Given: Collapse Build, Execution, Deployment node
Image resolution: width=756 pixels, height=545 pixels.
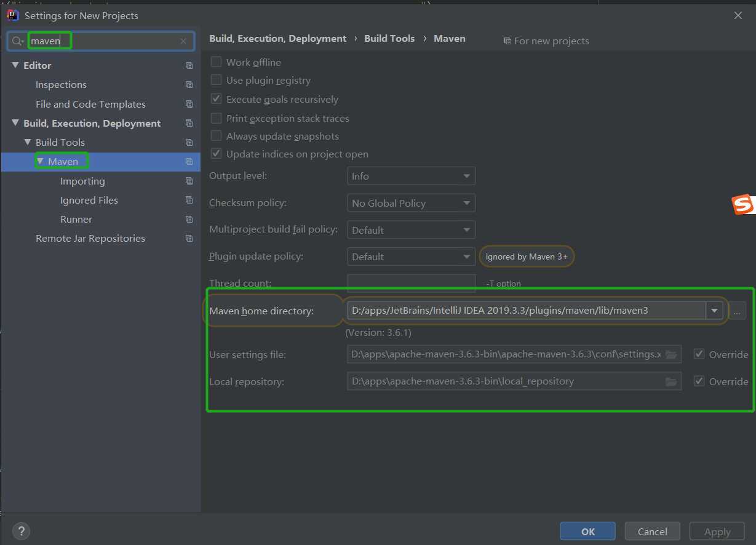Looking at the screenshot, I should pyautogui.click(x=15, y=123).
